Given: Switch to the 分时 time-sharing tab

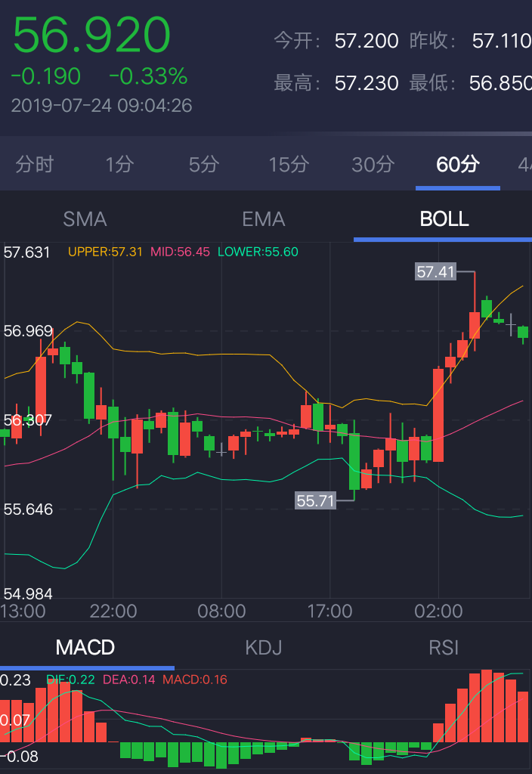Looking at the screenshot, I should point(35,164).
